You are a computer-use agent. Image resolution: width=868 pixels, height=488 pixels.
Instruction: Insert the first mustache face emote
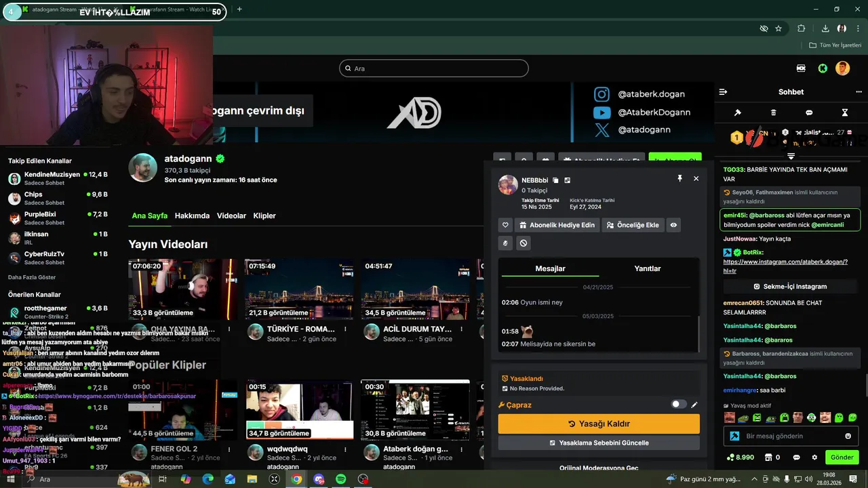730,418
